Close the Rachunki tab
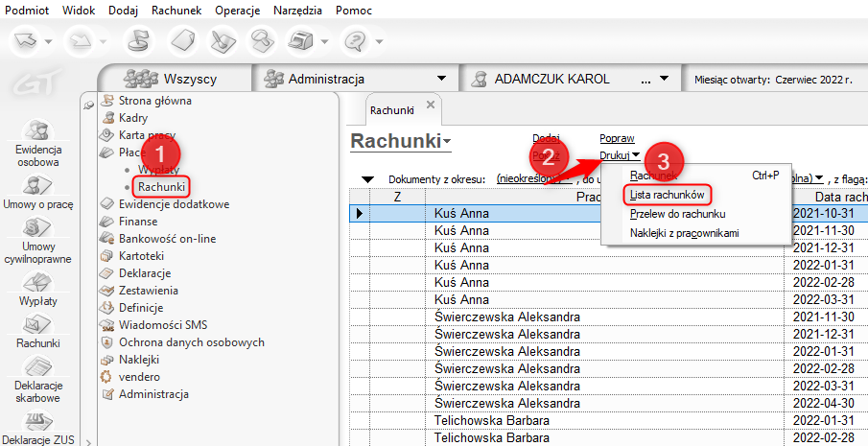Image resolution: width=868 pixels, height=446 pixels. [431, 106]
